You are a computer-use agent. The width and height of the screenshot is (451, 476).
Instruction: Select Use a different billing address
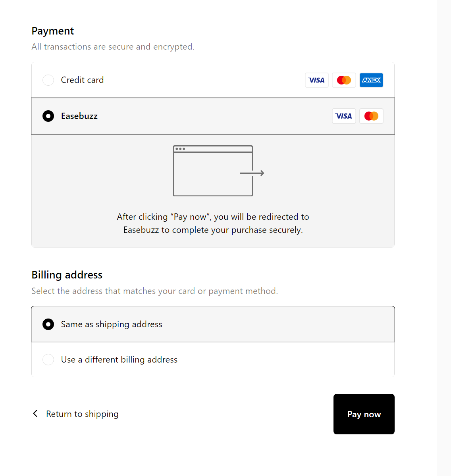213,359
